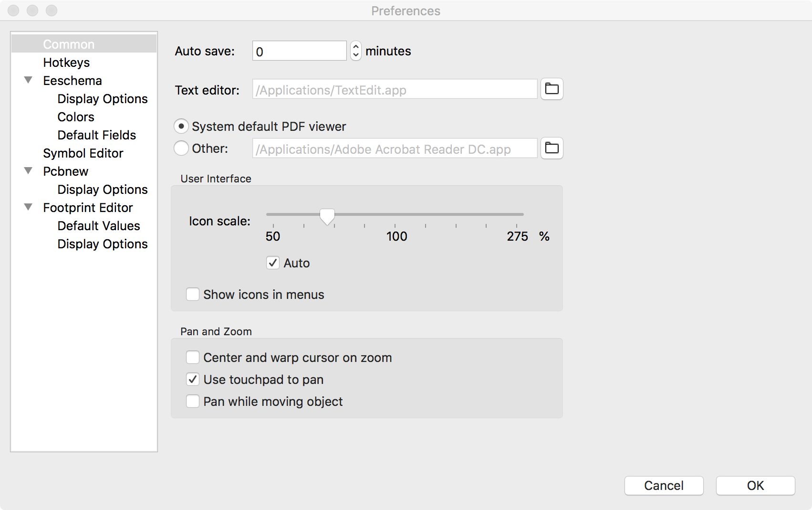Browse for text editor with folder icon
Viewport: 812px width, 510px height.
pos(552,89)
